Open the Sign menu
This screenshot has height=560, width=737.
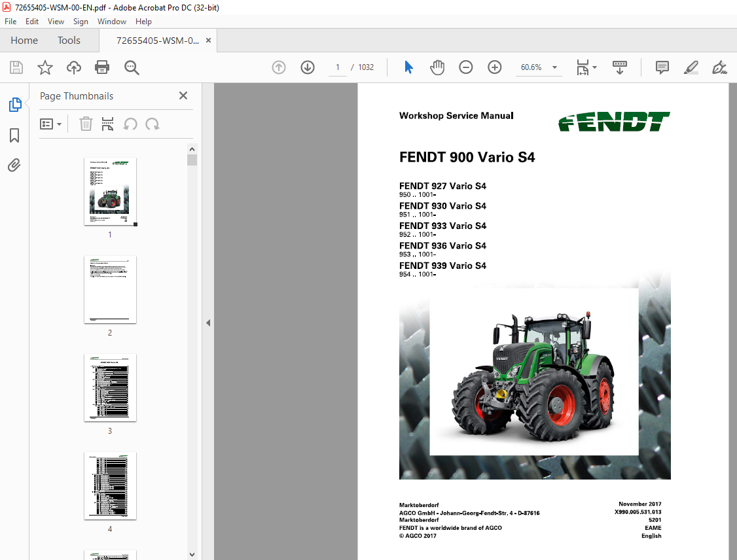[x=81, y=22]
